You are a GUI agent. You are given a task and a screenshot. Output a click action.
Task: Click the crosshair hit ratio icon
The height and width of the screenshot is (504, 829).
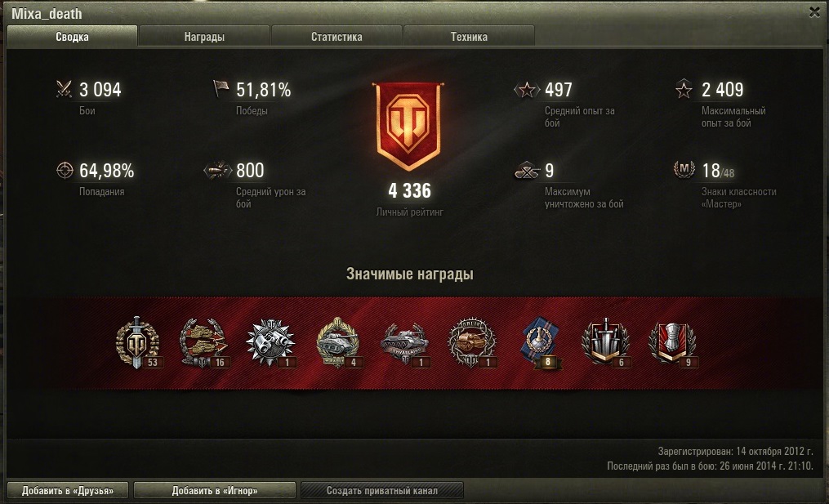65,170
